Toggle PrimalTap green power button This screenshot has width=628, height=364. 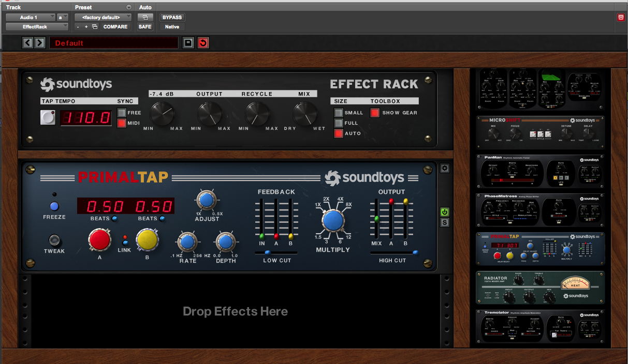click(444, 212)
